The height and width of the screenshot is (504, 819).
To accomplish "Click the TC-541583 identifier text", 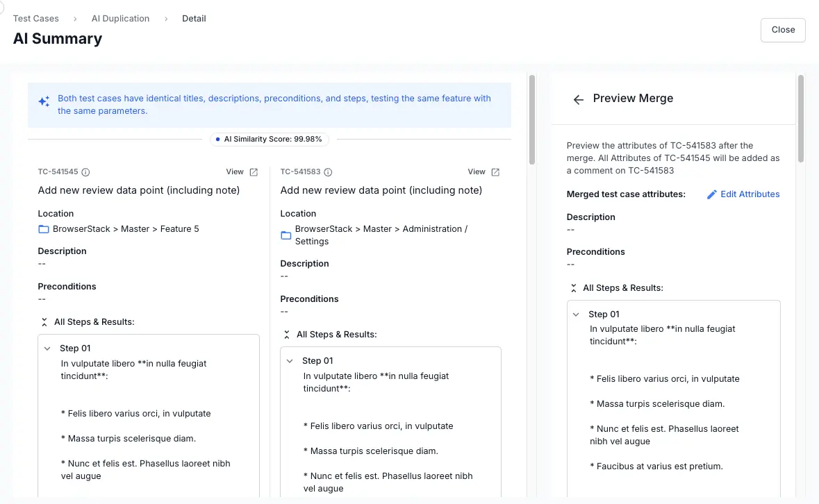I will pos(300,171).
